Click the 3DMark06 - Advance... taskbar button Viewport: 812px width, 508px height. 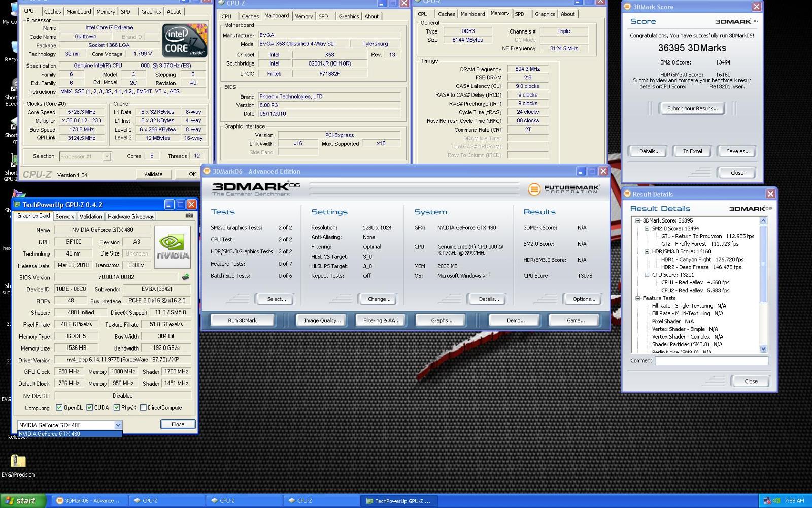pyautogui.click(x=89, y=501)
